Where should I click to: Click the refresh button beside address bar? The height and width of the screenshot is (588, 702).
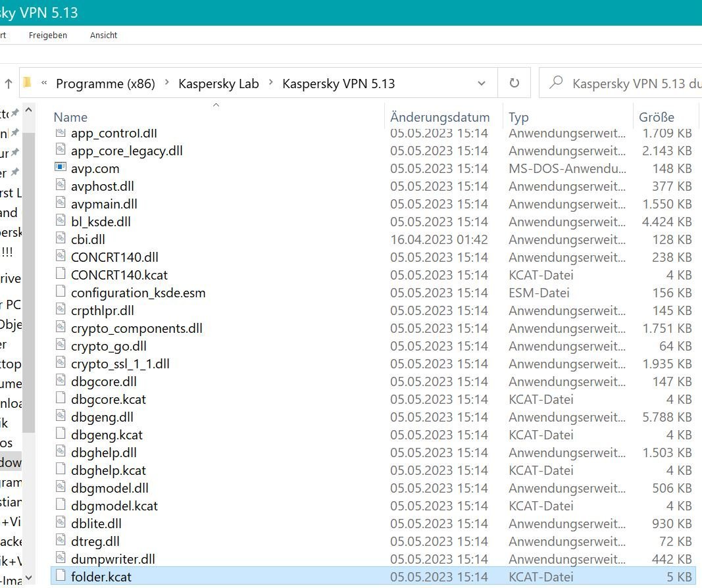pos(514,84)
